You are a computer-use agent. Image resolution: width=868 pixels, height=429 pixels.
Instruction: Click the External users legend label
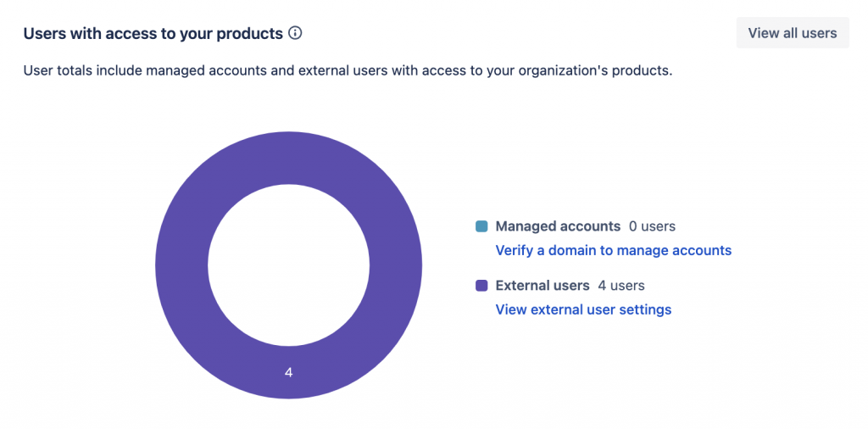tap(542, 286)
